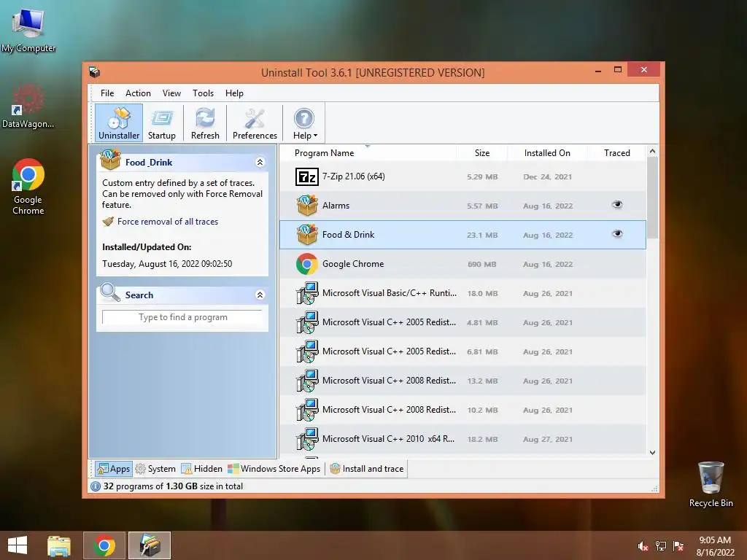Collapse the Food_Drink details panel
Screen dimensions: 747x560
[x=260, y=163]
